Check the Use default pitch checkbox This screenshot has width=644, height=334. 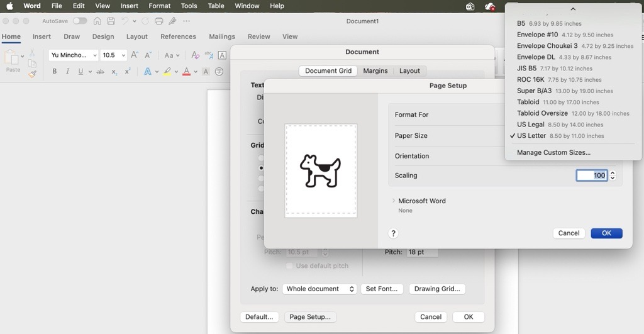point(289,266)
